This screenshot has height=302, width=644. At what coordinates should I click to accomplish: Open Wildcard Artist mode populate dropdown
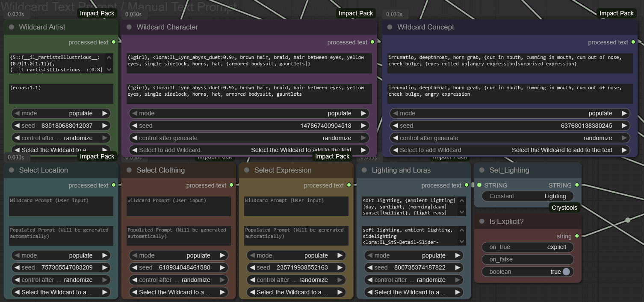click(61, 113)
